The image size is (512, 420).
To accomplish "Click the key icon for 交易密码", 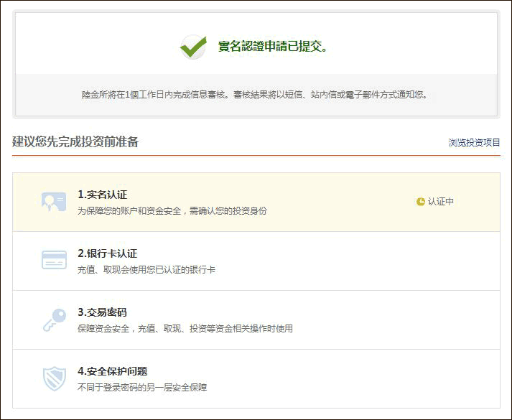I will [55, 319].
